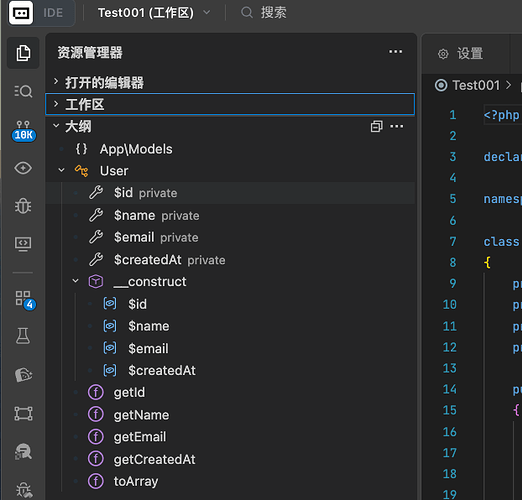Viewport: 522px width, 500px height.
Task: Click the wrench property icon beside $id private
Action: pos(96,193)
